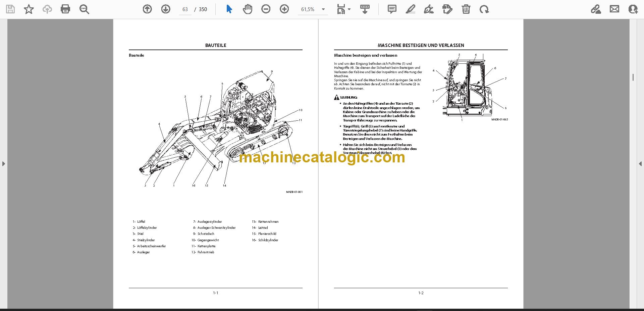Click the Save file icon
644x311 pixels.
(x=10, y=9)
